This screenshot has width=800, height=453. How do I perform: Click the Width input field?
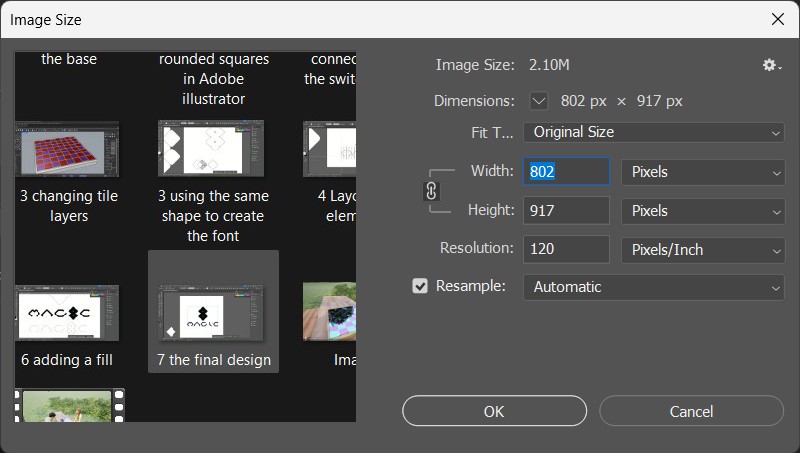pos(566,172)
